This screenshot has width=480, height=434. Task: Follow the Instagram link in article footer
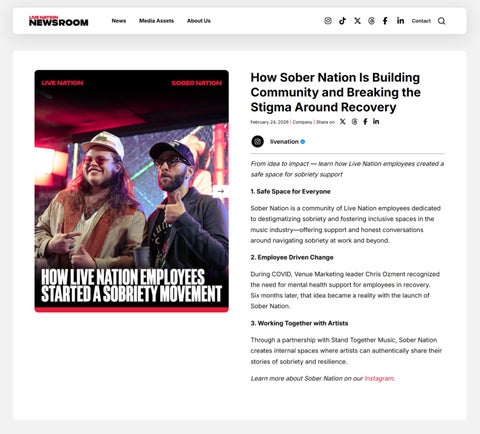pyautogui.click(x=379, y=378)
